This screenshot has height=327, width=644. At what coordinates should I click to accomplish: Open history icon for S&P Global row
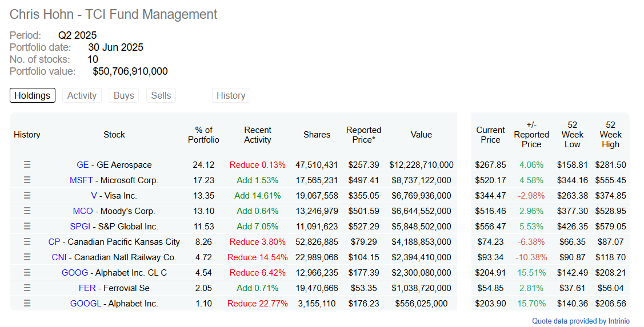27,226
